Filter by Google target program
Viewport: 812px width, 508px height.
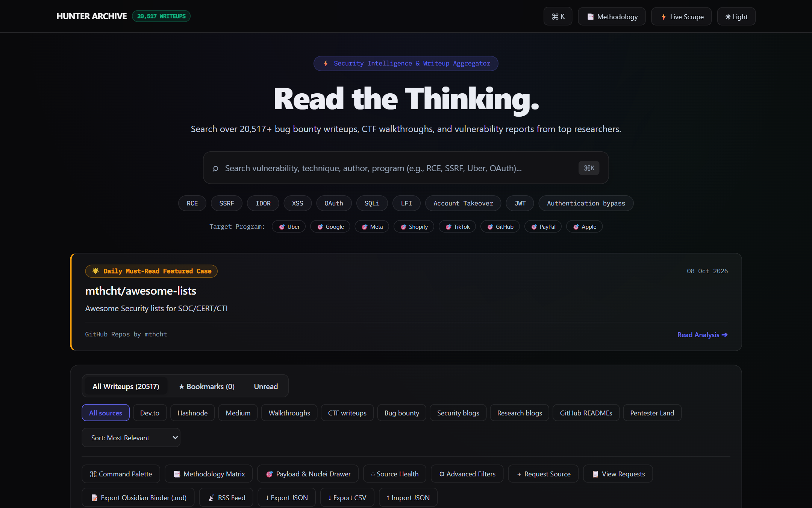pos(330,227)
